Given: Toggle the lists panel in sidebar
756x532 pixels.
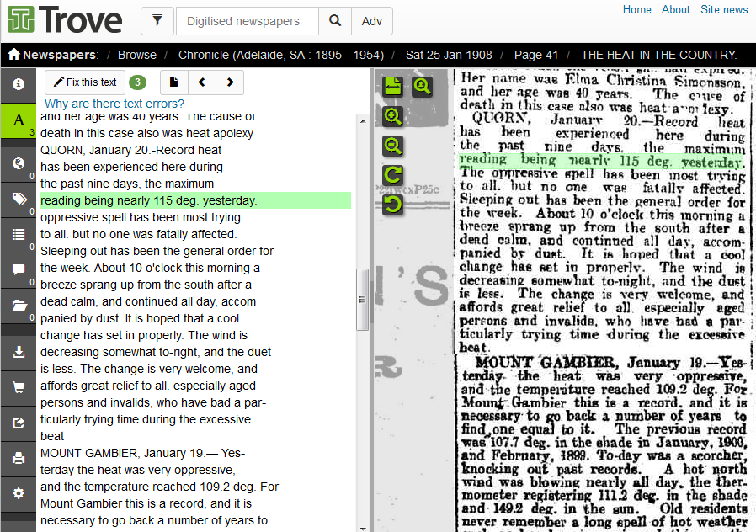Looking at the screenshot, I should pos(19,234).
